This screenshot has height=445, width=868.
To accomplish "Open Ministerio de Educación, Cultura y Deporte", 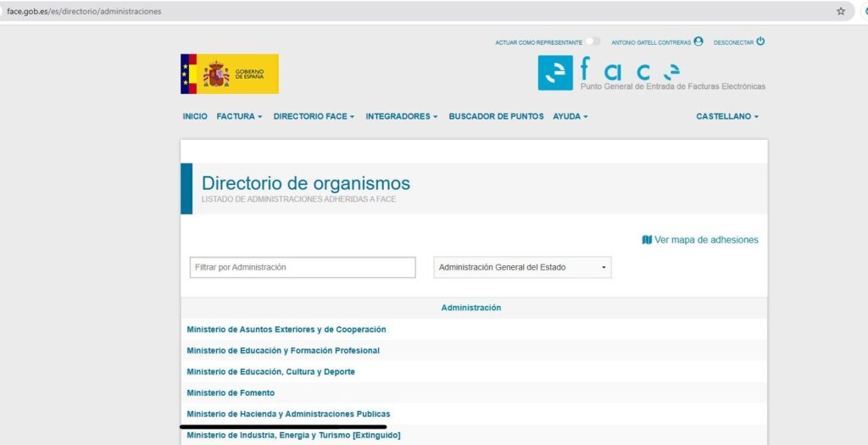I will tap(270, 371).
